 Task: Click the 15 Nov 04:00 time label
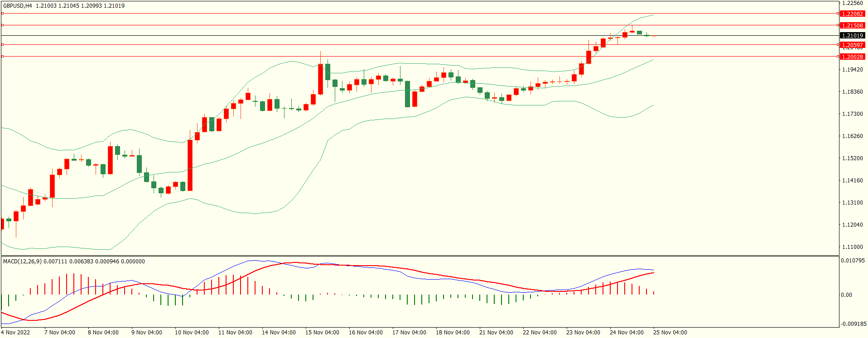tap(322, 333)
